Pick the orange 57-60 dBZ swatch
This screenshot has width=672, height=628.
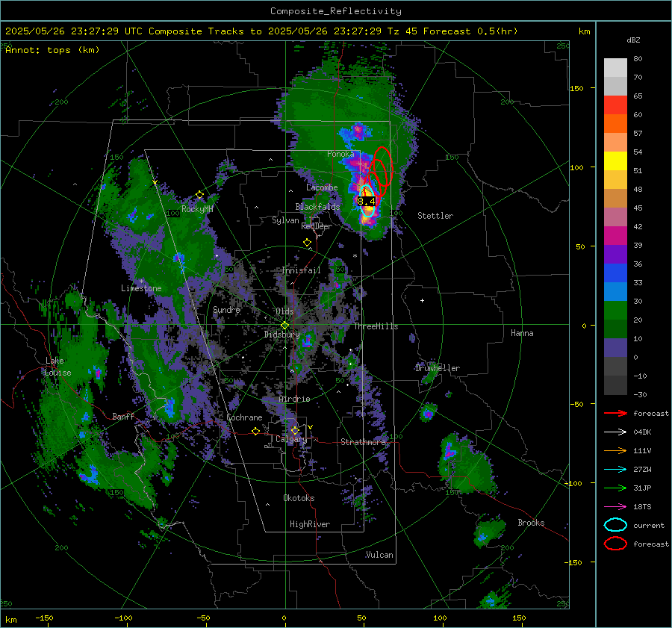615,123
